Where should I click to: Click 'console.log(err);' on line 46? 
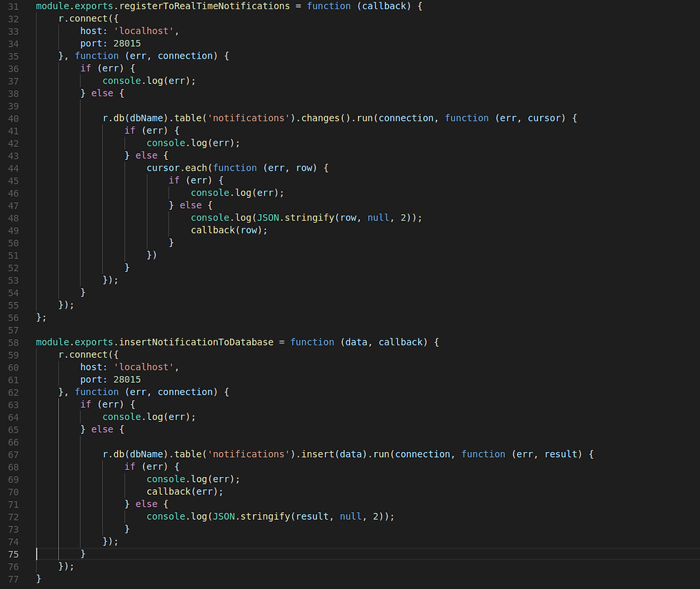[237, 193]
